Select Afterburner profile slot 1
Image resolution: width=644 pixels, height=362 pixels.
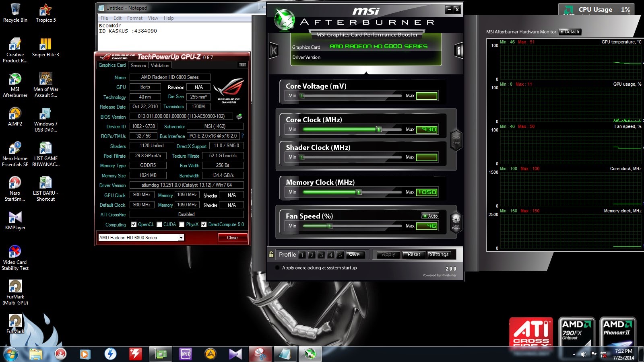[302, 255]
